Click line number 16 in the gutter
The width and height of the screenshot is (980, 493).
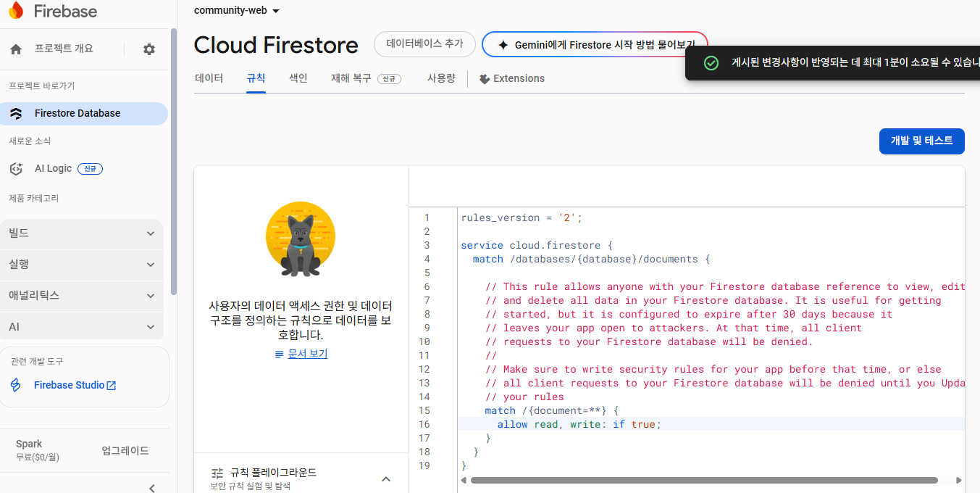click(x=424, y=424)
